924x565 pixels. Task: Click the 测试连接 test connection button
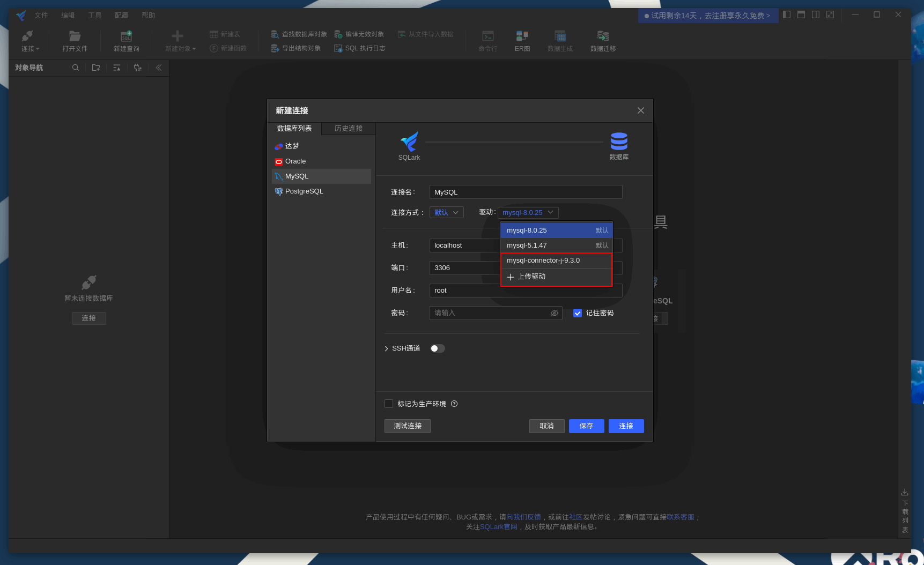[x=407, y=426]
